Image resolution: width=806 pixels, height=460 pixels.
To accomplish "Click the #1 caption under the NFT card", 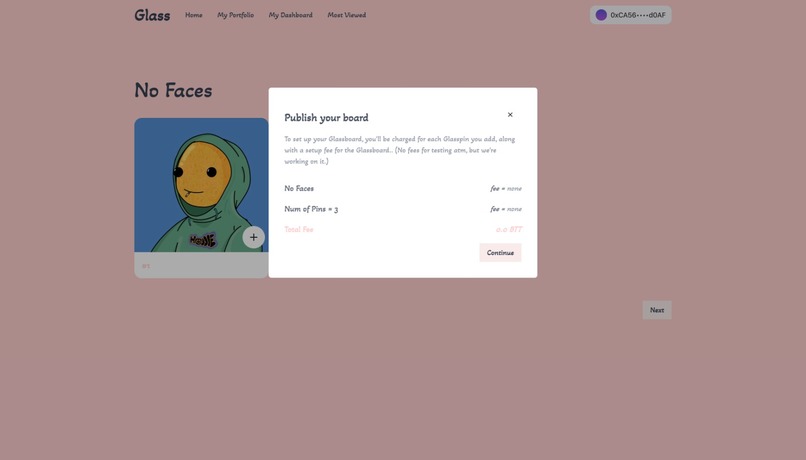I will [x=146, y=266].
